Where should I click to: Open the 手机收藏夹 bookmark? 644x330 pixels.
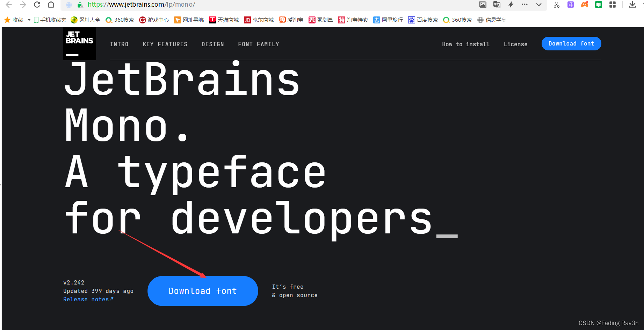point(50,20)
